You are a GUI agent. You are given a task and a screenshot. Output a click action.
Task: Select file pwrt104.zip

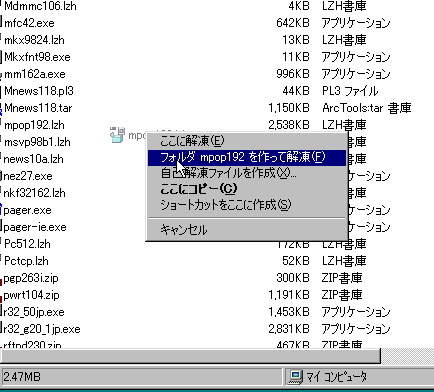click(31, 295)
